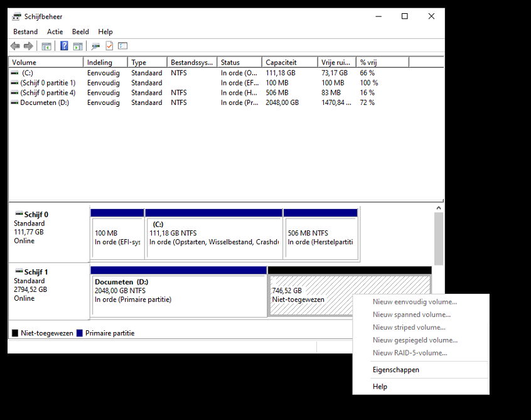This screenshot has width=531, height=420.
Task: Open the Bestand menu
Action: point(25,31)
